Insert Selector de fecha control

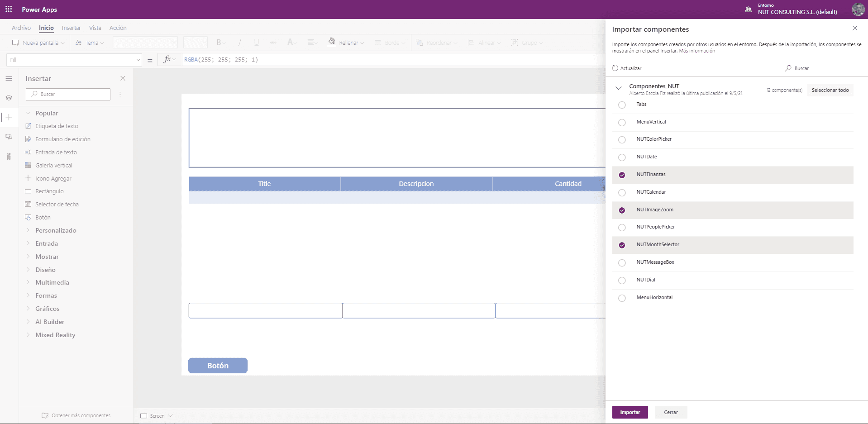(57, 204)
